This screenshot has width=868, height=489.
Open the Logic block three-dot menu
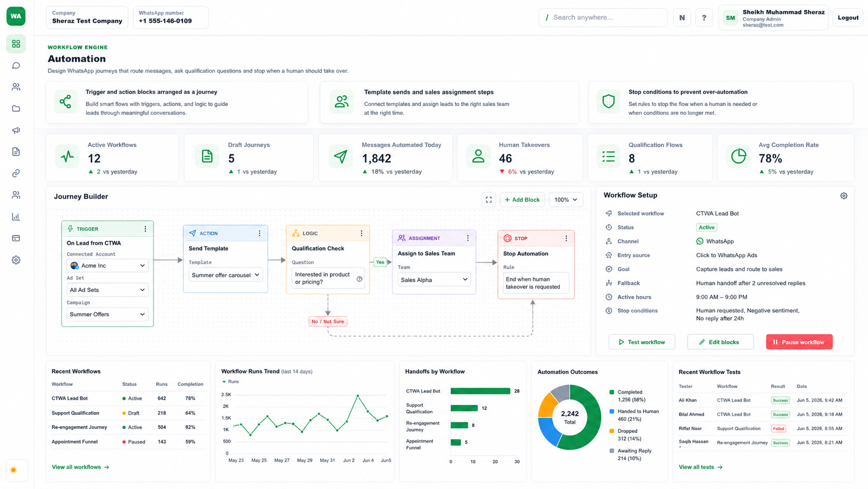(361, 233)
